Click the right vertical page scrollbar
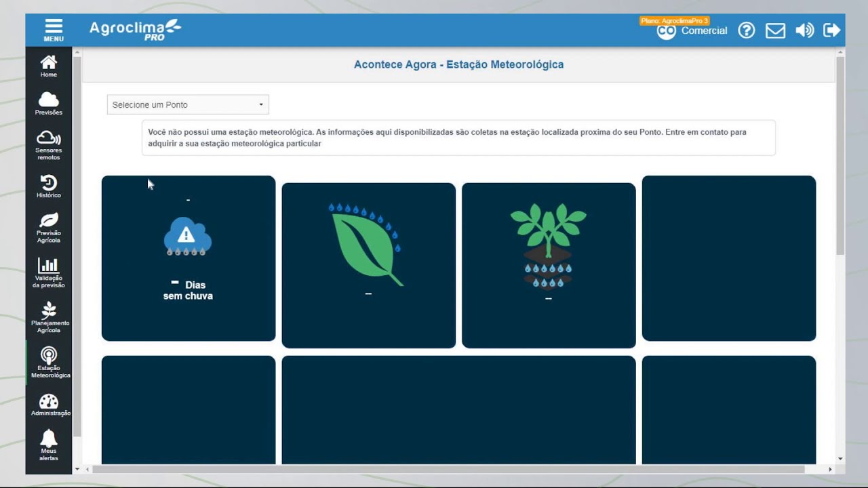The image size is (868, 488). [840, 156]
